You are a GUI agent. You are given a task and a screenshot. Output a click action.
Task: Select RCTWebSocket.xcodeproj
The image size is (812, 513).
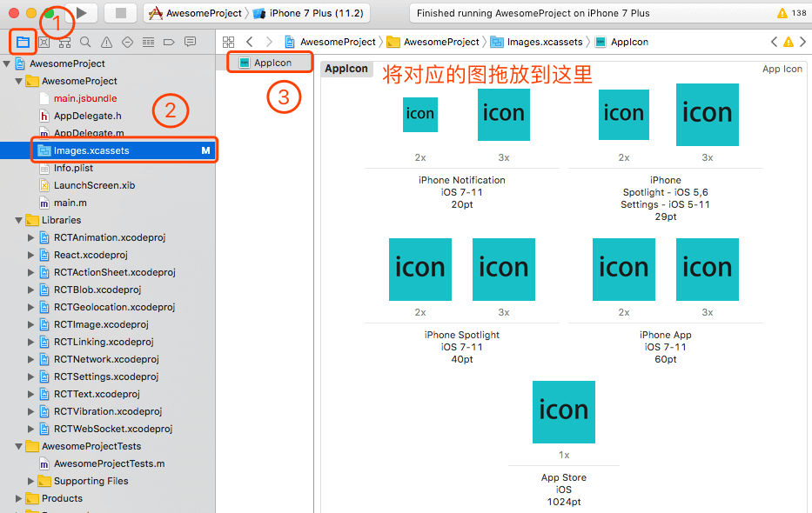coord(113,429)
